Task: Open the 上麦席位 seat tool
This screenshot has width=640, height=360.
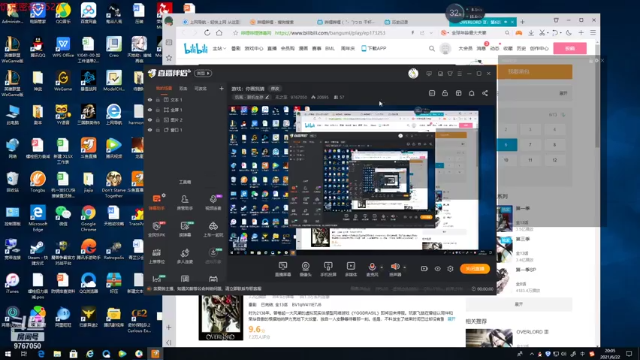Action: 157,256
